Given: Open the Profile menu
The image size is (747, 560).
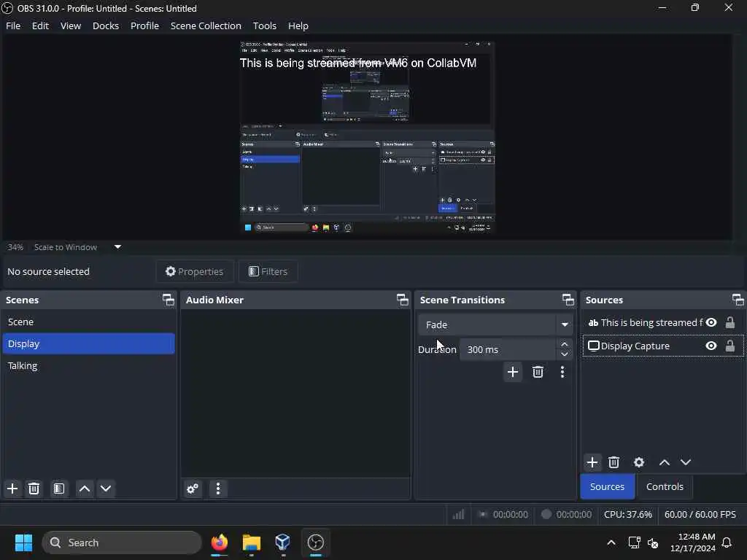Looking at the screenshot, I should (145, 26).
